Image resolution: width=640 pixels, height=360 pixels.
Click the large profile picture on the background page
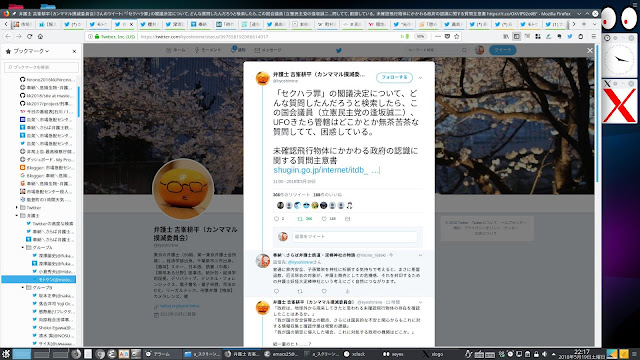(x=183, y=189)
